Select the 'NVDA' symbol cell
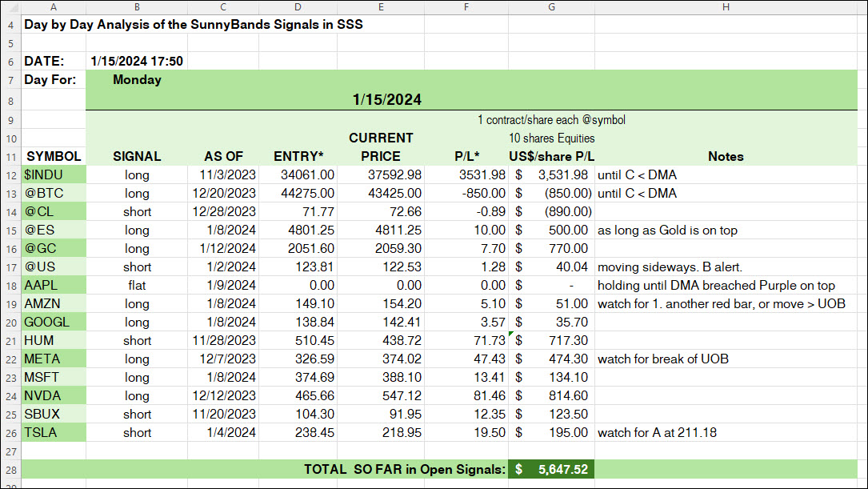Image resolution: width=868 pixels, height=489 pixels. click(x=53, y=396)
